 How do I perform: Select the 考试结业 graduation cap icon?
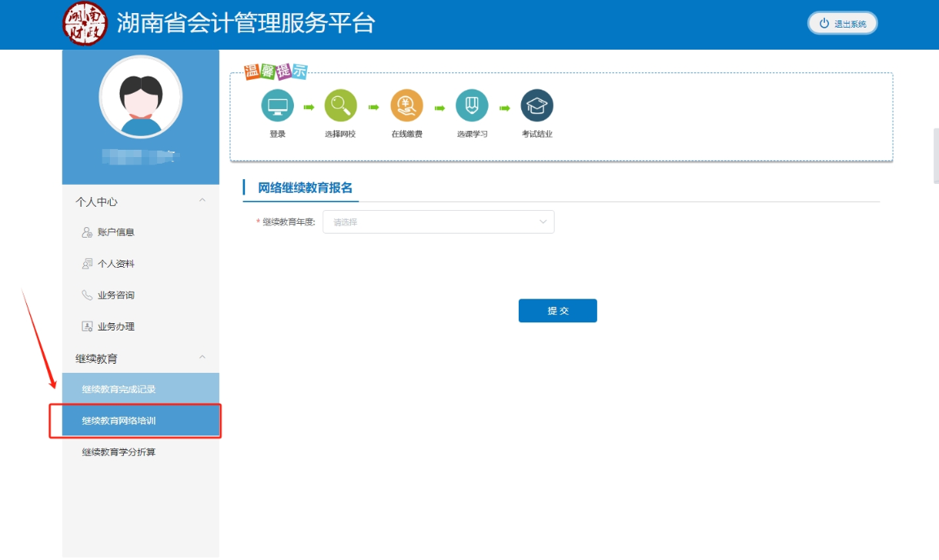pos(537,104)
